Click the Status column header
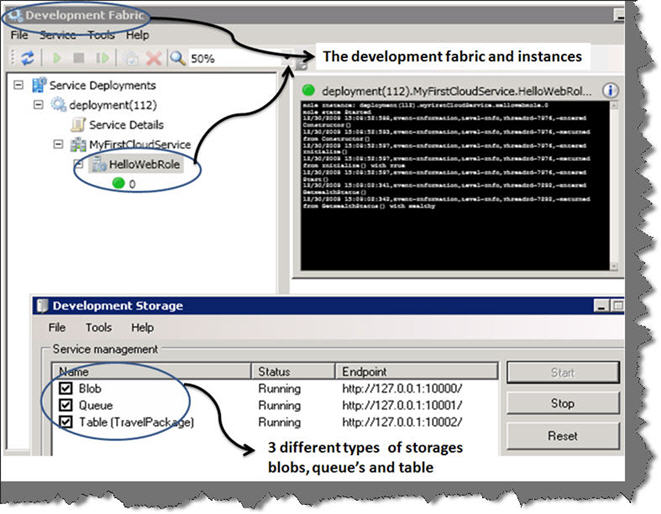Image resolution: width=661 pixels, height=514 pixels. [x=293, y=371]
